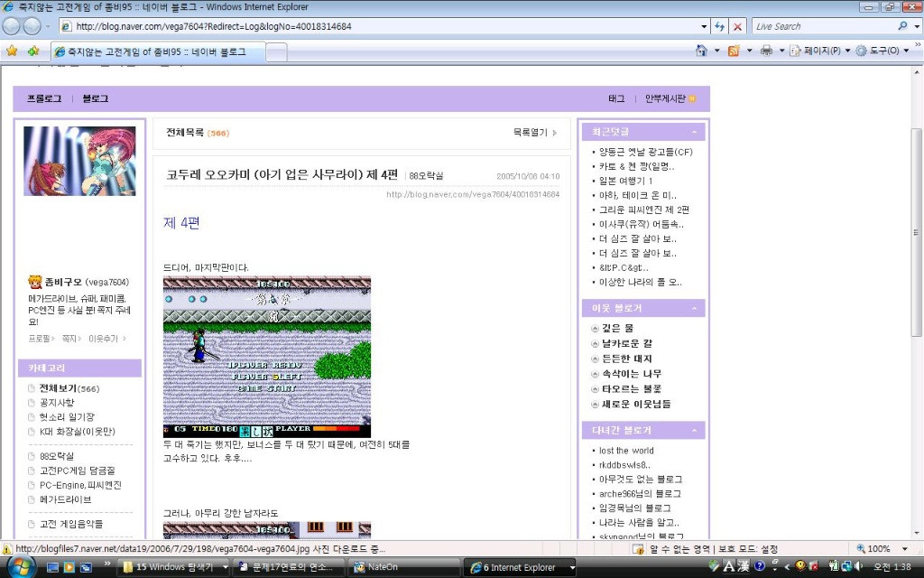Click the zoom magnifier icon in status bar
The height and width of the screenshot is (578, 924).
tap(861, 548)
